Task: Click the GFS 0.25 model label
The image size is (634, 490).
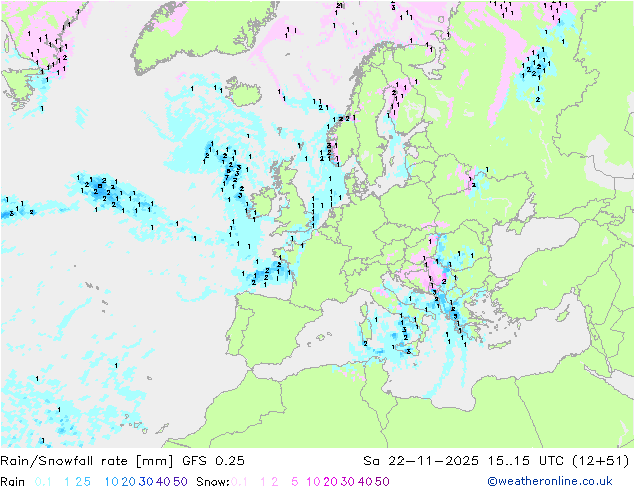Action: click(213, 461)
